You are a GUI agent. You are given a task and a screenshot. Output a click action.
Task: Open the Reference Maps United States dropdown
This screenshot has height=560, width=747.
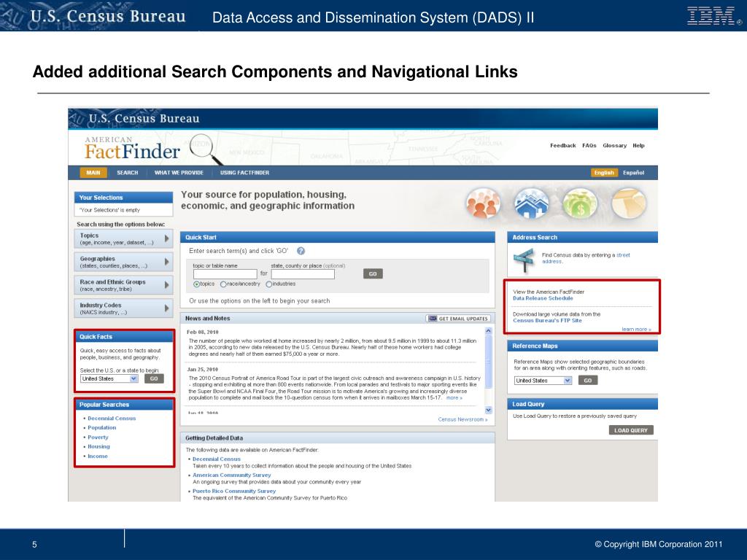pos(543,381)
